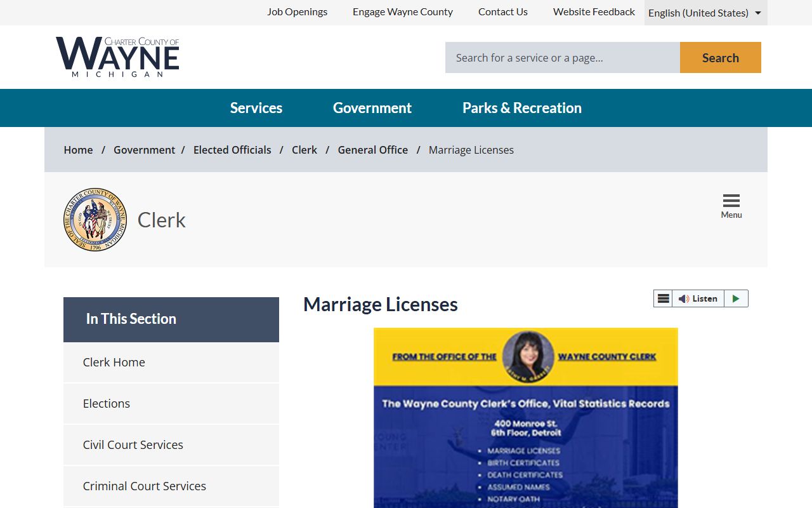Open Website Feedback link

point(594,11)
